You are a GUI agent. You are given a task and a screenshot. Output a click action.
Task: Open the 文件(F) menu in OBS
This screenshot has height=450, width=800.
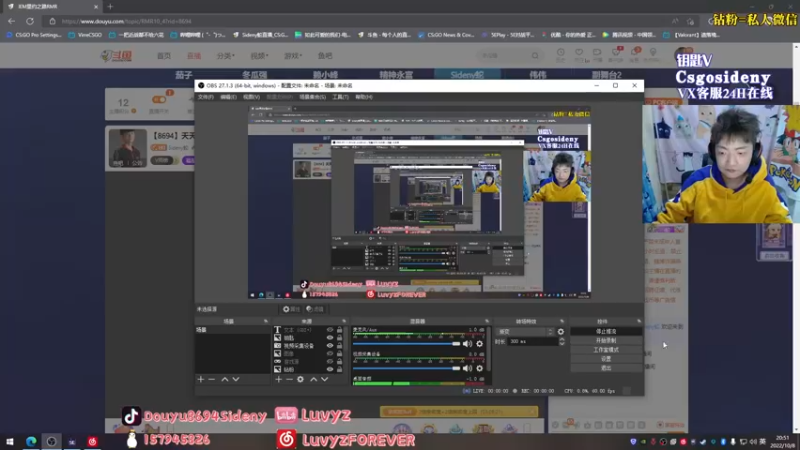(206, 97)
